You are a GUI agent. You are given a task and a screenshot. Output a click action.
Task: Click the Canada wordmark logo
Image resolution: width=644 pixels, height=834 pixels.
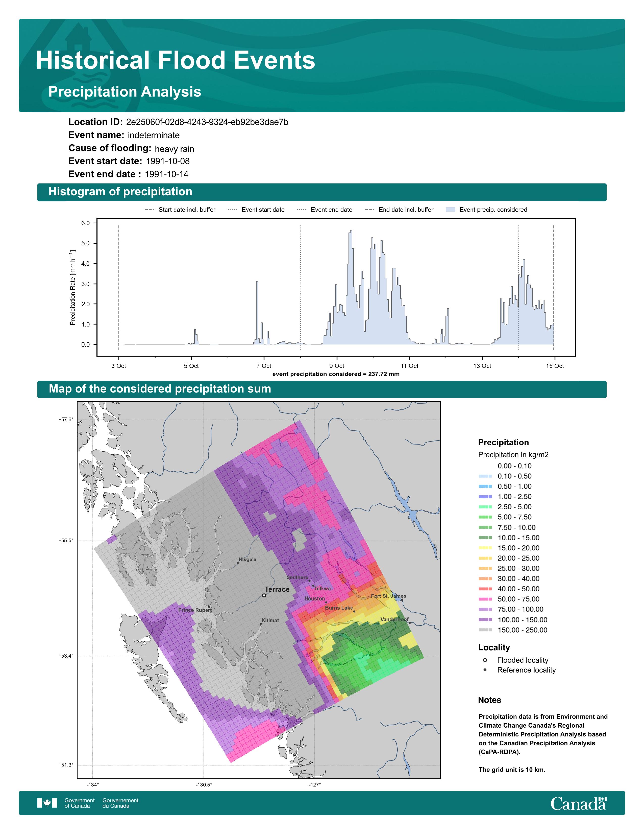pos(578,803)
